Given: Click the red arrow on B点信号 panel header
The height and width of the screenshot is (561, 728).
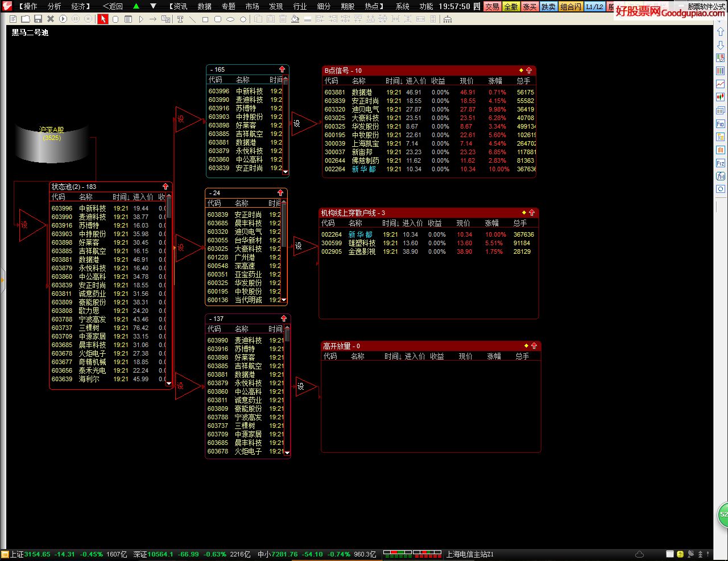Looking at the screenshot, I should pyautogui.click(x=529, y=71).
